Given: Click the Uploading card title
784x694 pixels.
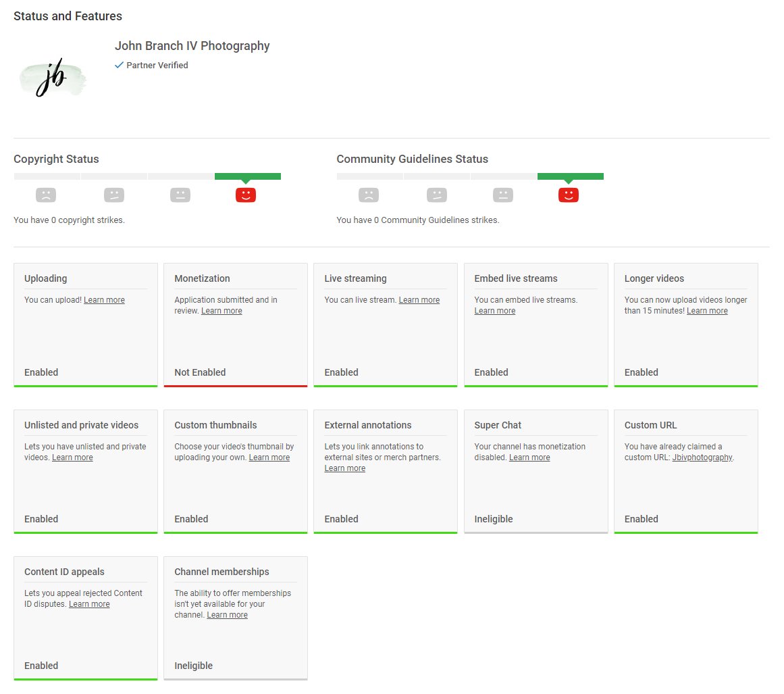Looking at the screenshot, I should tap(45, 278).
